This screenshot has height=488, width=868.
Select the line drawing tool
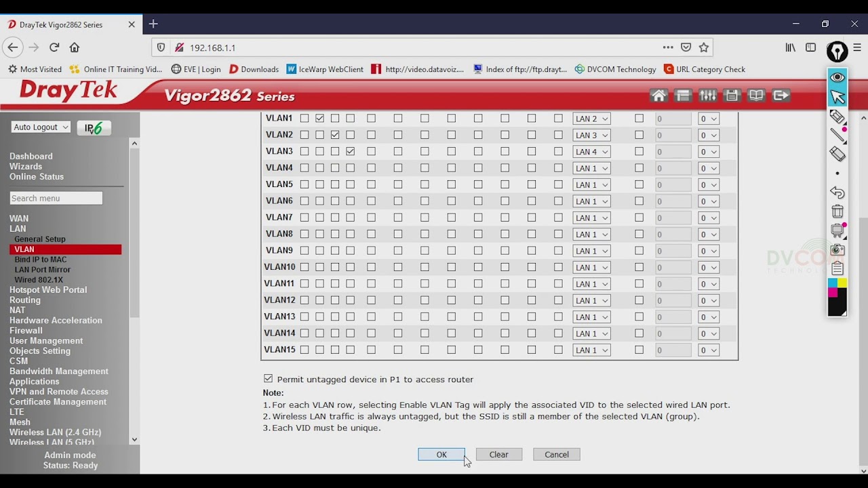pyautogui.click(x=837, y=135)
